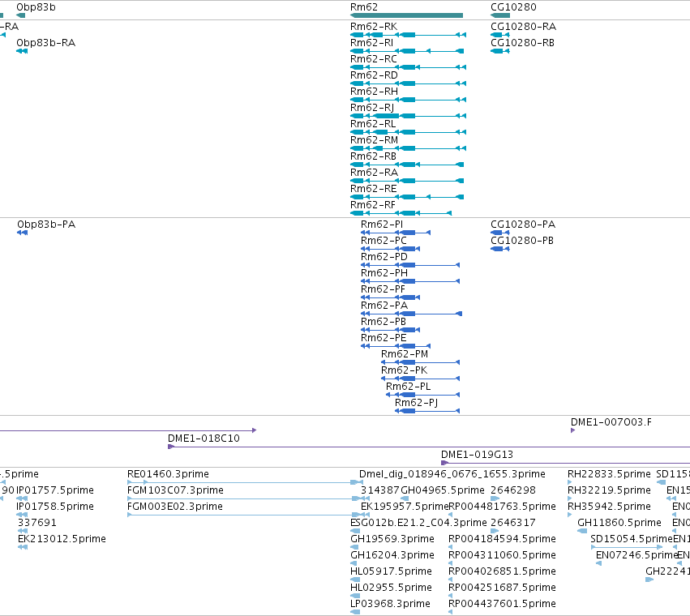Click the RP004026851.5prime label

click(x=502, y=571)
